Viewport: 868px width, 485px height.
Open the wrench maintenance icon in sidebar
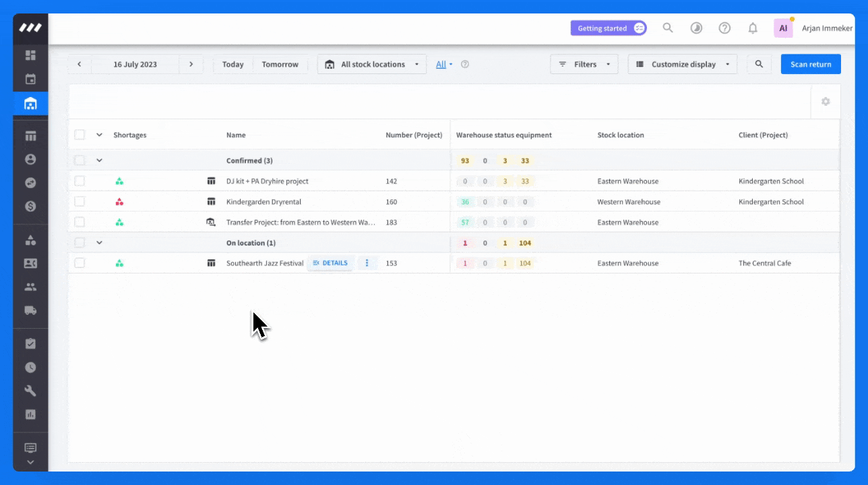pyautogui.click(x=30, y=391)
